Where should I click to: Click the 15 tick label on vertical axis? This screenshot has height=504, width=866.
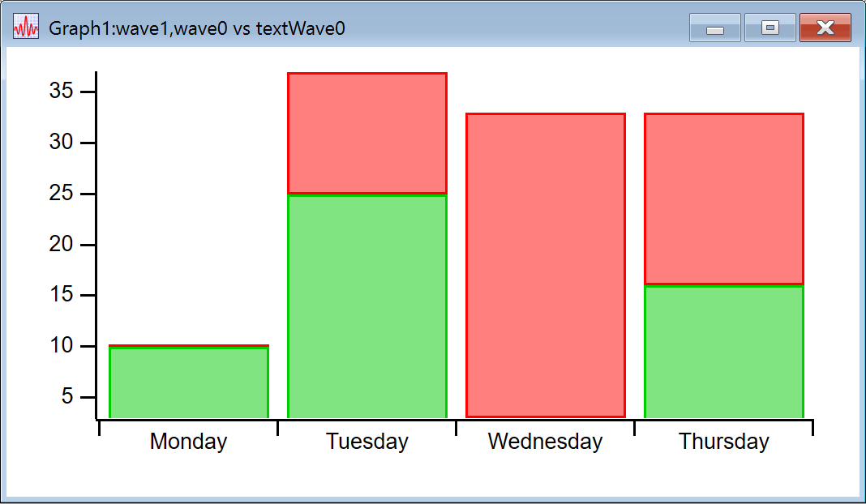tap(62, 295)
